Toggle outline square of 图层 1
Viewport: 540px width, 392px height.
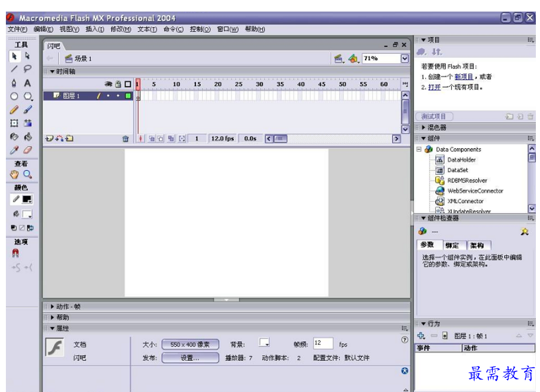coord(128,96)
